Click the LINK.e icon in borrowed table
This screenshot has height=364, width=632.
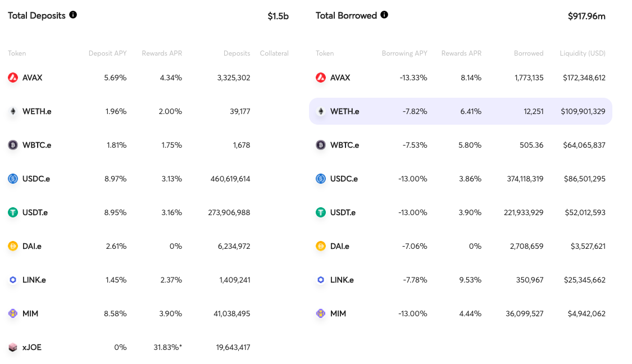tap(321, 280)
